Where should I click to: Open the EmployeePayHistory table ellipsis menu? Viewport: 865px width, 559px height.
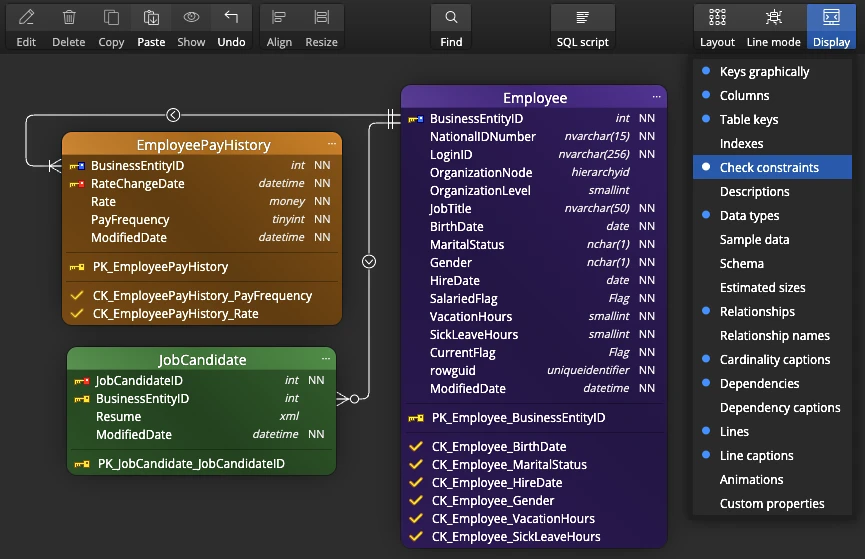click(x=332, y=143)
